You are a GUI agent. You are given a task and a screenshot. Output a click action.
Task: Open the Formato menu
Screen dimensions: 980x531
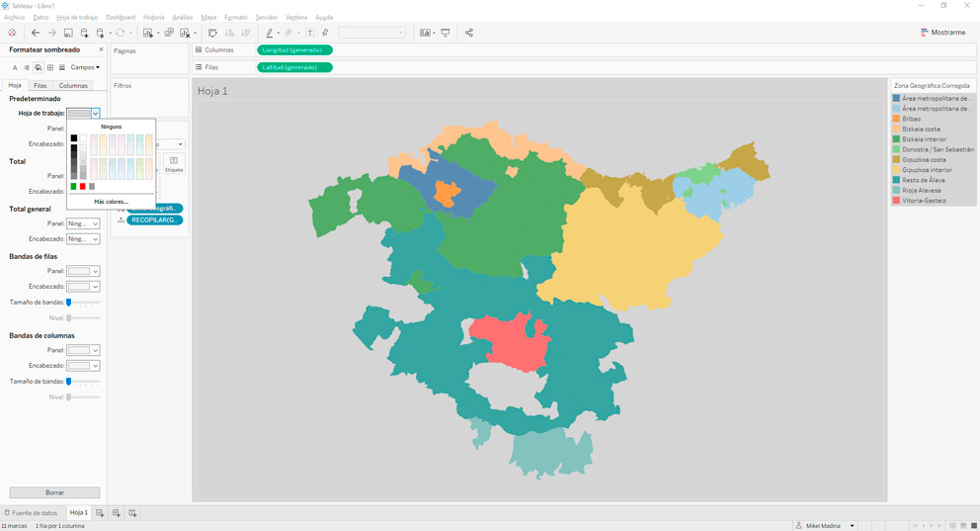pyautogui.click(x=236, y=18)
